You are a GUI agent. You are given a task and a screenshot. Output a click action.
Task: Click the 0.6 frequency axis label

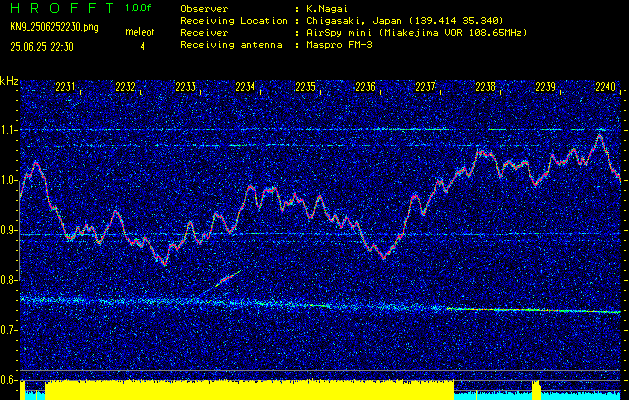[x=8, y=380]
